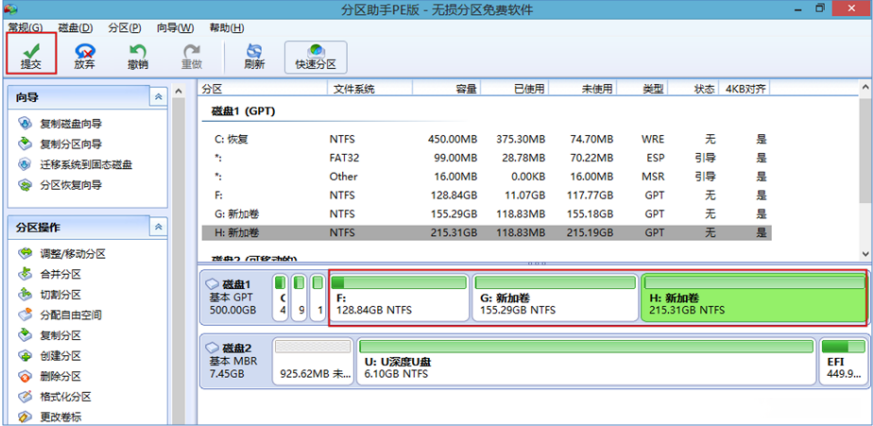This screenshot has height=426, width=873.
Task: Click the partition list scroll-up arrow
Action: coord(865,88)
